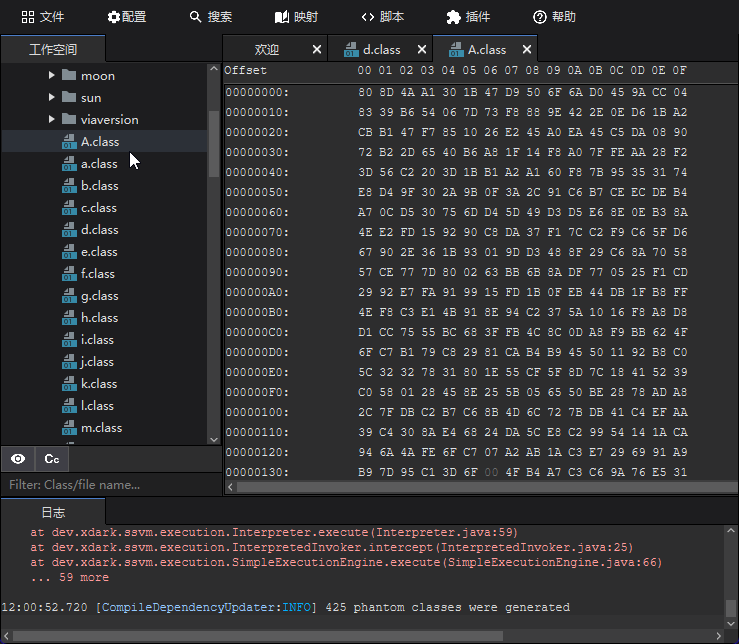Click the log panel scroll down arrow
The image size is (739, 644).
731,623
